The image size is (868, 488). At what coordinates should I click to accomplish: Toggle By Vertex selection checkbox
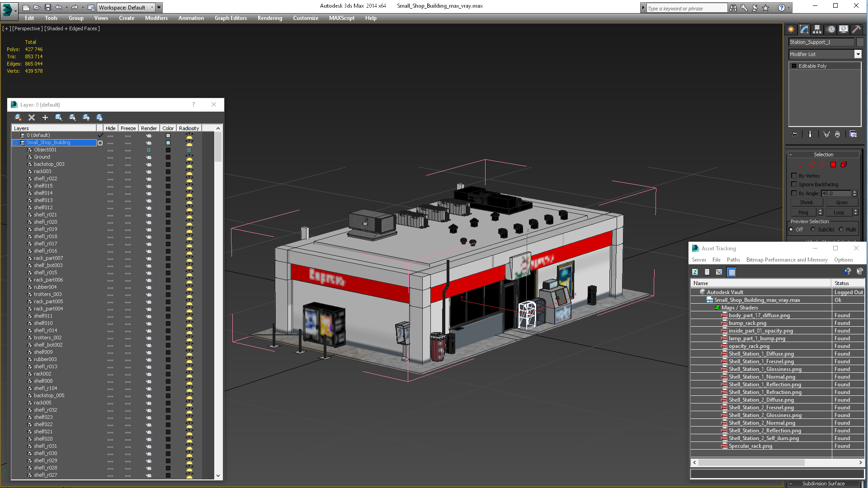point(794,175)
